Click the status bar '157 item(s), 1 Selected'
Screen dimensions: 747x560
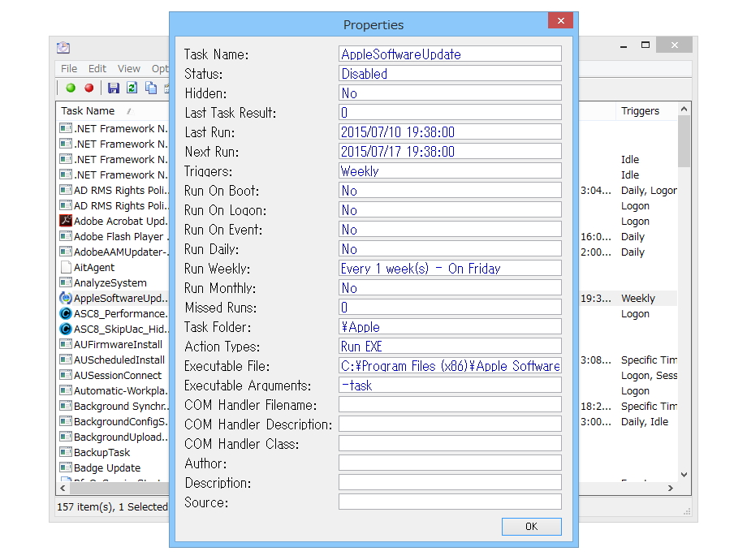tap(112, 506)
